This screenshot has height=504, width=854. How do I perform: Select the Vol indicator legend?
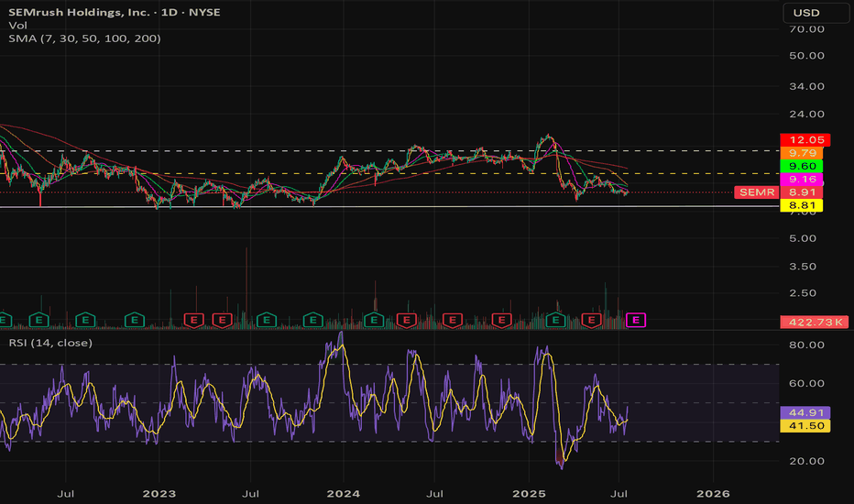[18, 25]
